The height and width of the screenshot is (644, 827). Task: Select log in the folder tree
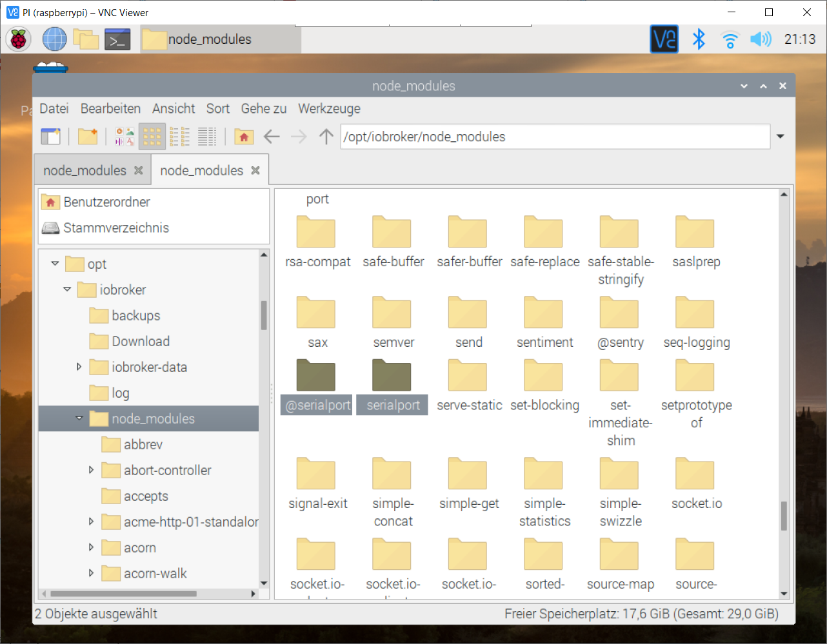click(x=120, y=393)
